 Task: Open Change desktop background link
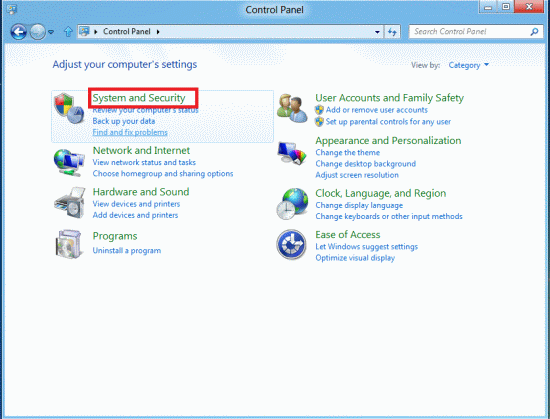point(365,164)
